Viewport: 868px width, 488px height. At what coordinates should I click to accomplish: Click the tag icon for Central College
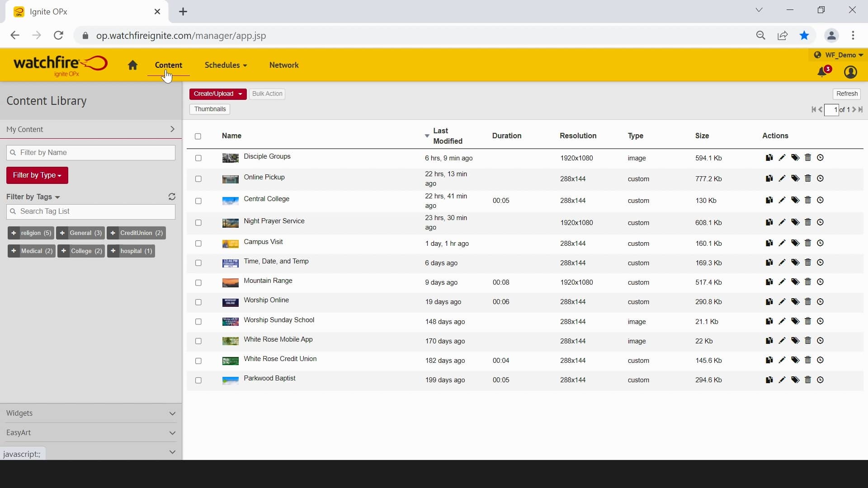(795, 200)
